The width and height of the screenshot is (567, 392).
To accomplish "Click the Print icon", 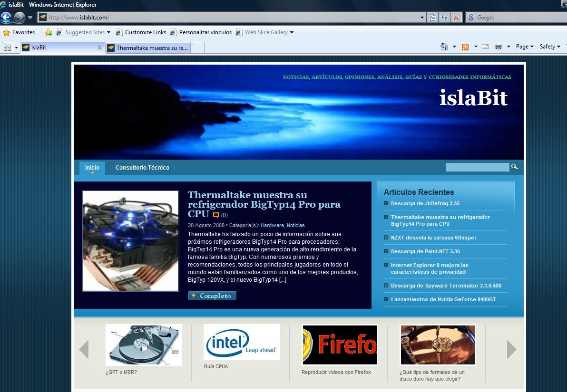I will [499, 47].
